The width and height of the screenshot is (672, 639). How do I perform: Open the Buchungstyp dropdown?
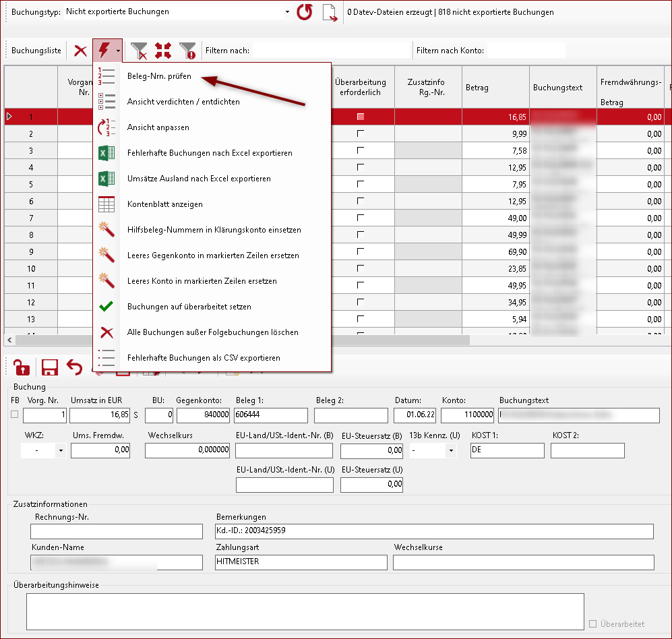[x=287, y=12]
